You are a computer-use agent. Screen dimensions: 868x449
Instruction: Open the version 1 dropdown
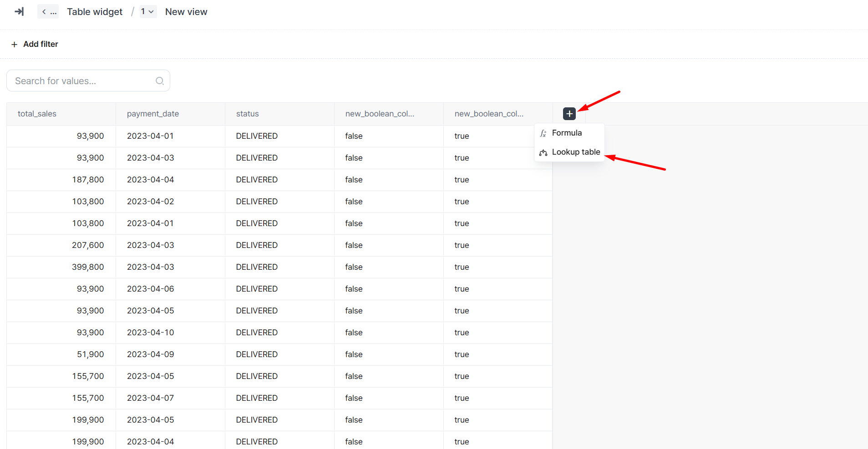pos(147,12)
